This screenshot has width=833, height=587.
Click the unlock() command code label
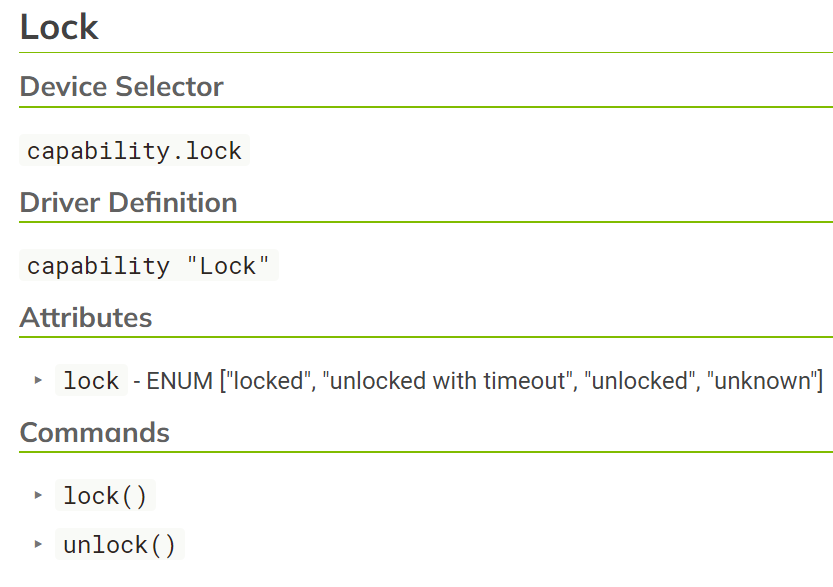point(119,546)
